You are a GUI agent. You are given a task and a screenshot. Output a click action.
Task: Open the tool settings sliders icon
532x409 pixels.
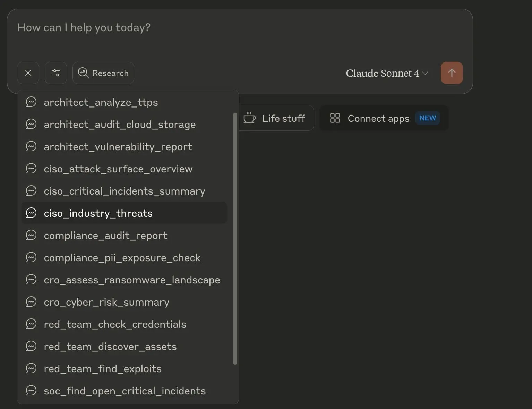56,73
